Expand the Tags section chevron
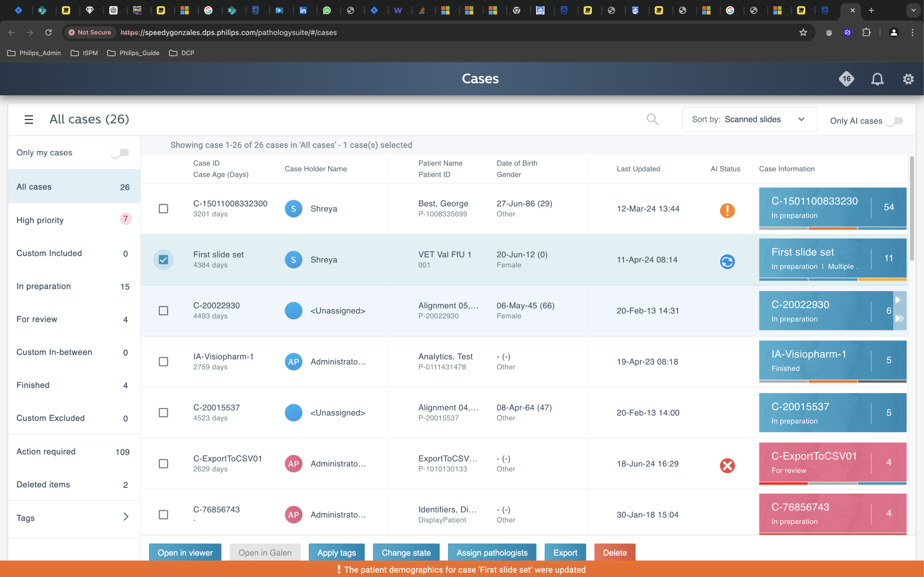924x577 pixels. tap(126, 517)
